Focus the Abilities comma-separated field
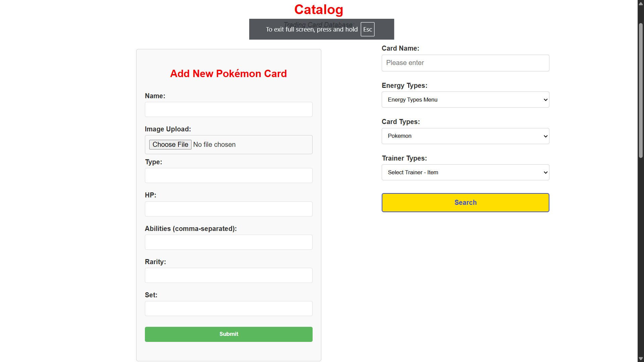This screenshot has height=362, width=644. pyautogui.click(x=228, y=242)
